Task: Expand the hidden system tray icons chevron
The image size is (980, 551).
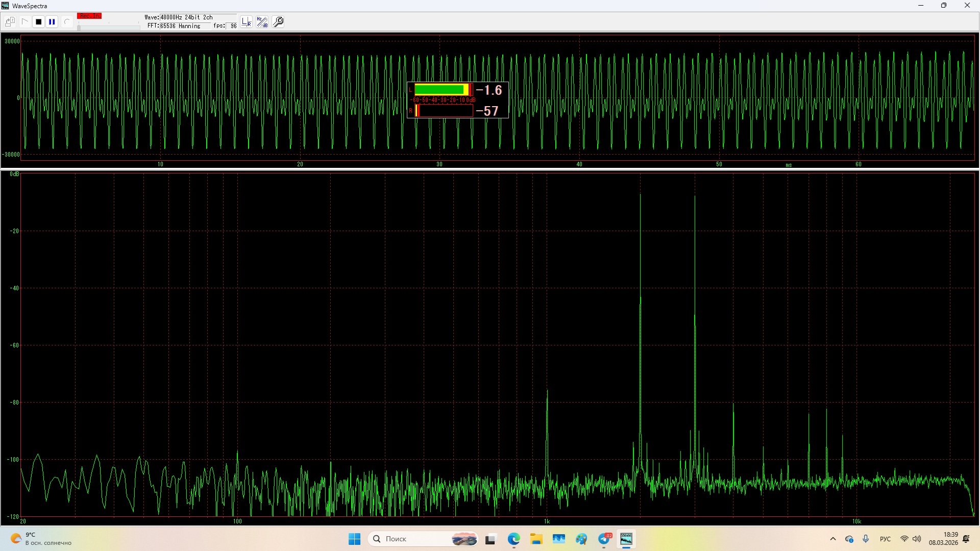Action: tap(833, 539)
